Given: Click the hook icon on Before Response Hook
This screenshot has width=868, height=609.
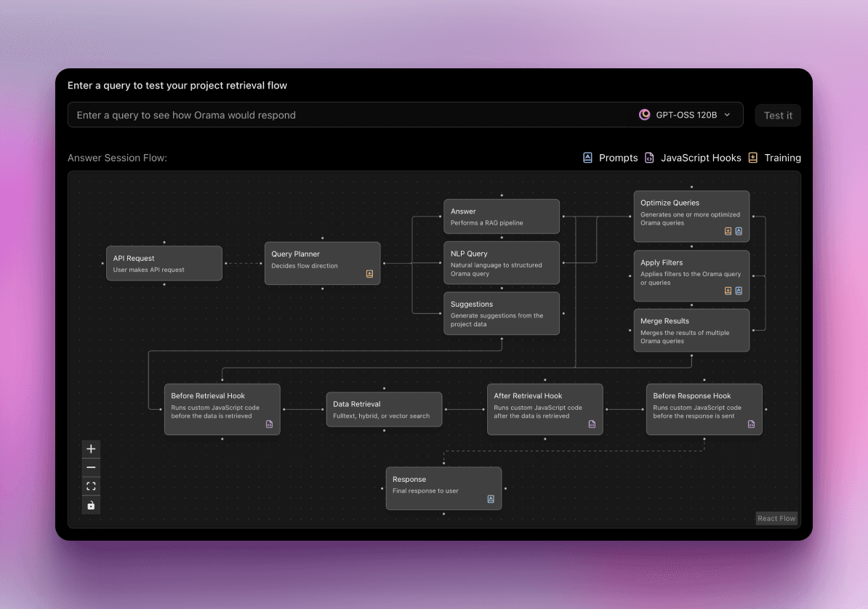Looking at the screenshot, I should coord(751,424).
